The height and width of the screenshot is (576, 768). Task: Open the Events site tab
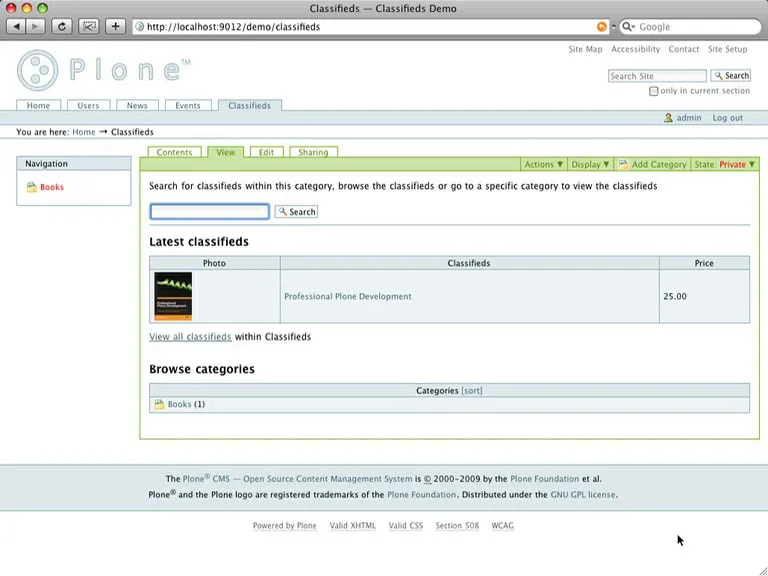(188, 106)
